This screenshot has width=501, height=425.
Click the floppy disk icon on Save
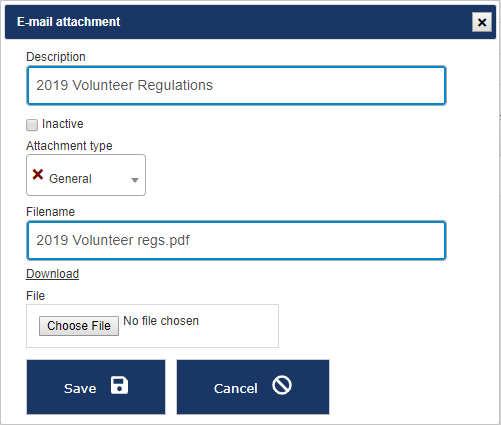coord(119,385)
